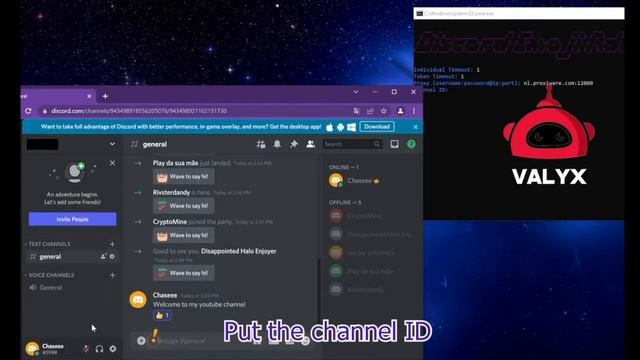Wave to say hi to Play da sua mãe

(x=184, y=177)
